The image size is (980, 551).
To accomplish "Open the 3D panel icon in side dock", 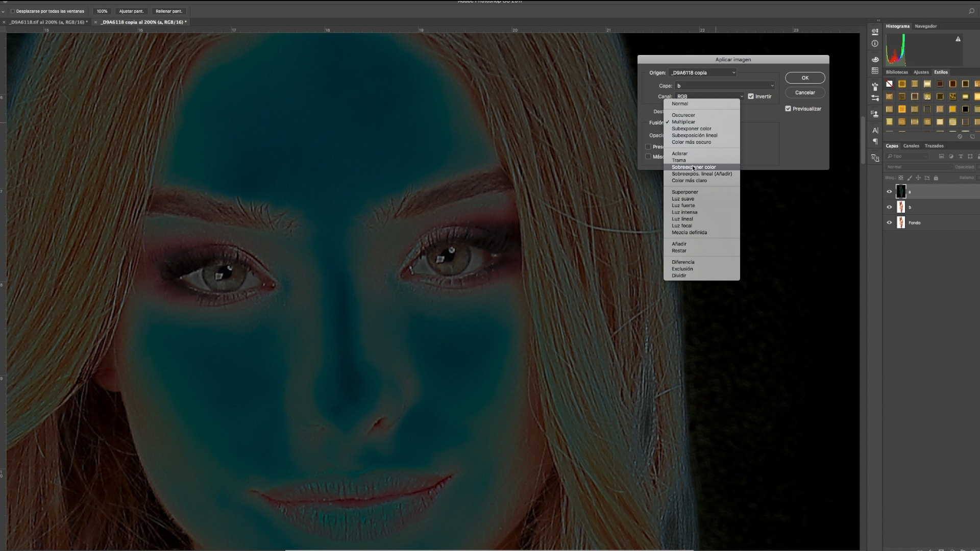I will (875, 32).
